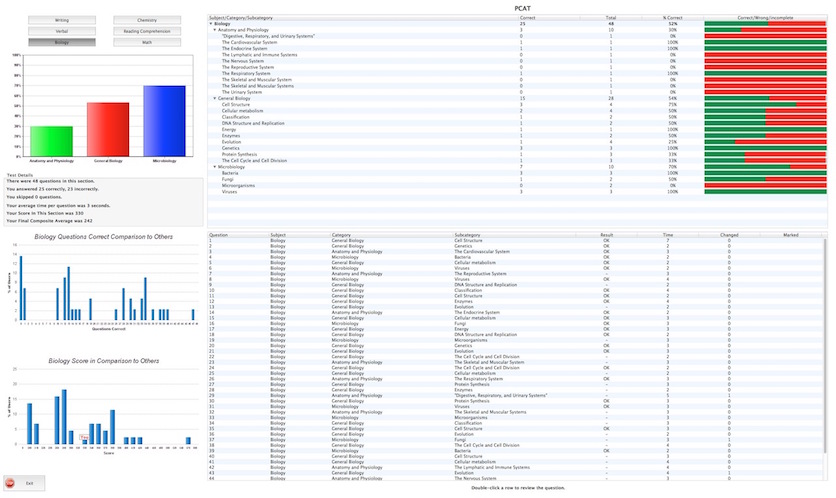Click the red stop icon on Exit

coord(10,483)
